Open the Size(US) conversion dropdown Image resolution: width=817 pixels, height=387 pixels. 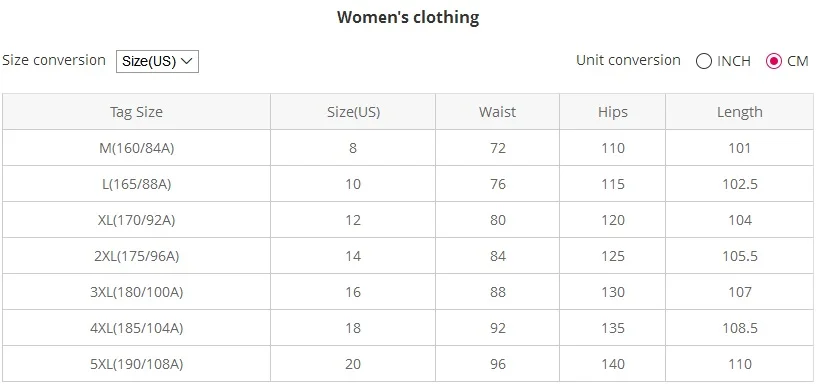(x=157, y=61)
